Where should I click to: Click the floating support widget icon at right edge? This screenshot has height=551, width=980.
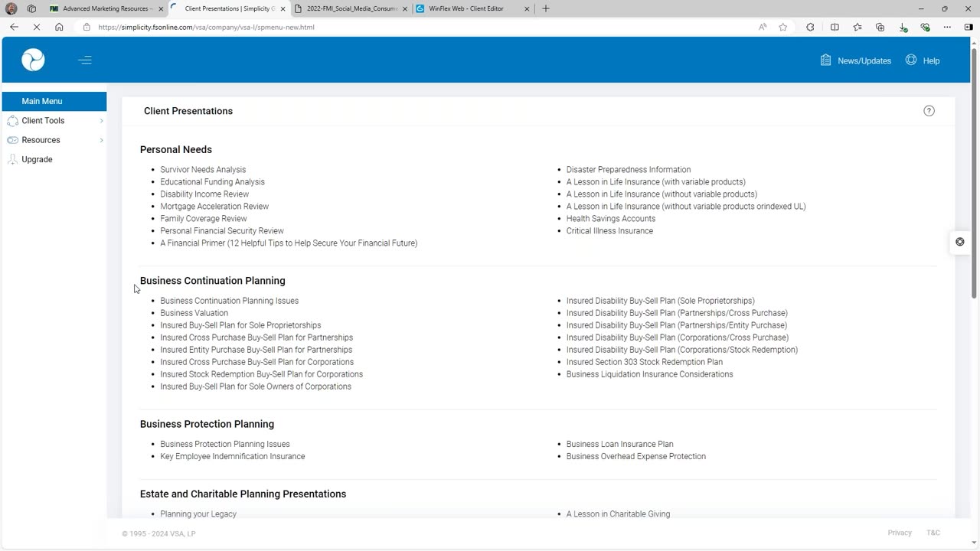click(x=960, y=242)
